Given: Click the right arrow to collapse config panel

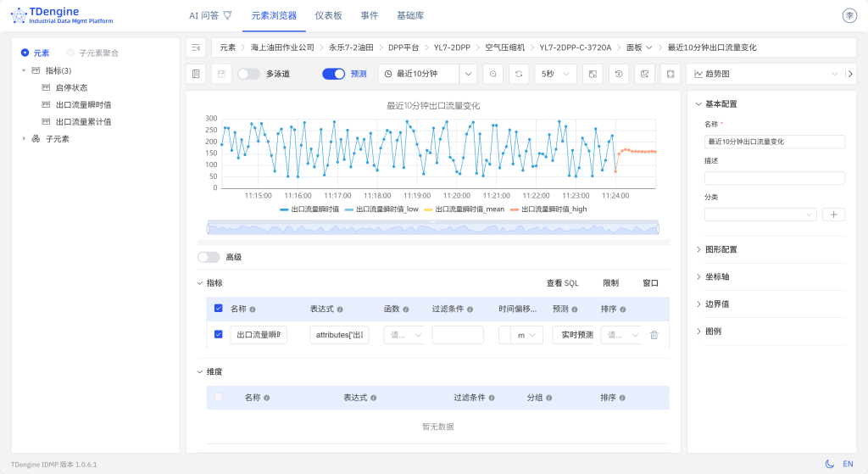Looking at the screenshot, I should click(x=850, y=74).
